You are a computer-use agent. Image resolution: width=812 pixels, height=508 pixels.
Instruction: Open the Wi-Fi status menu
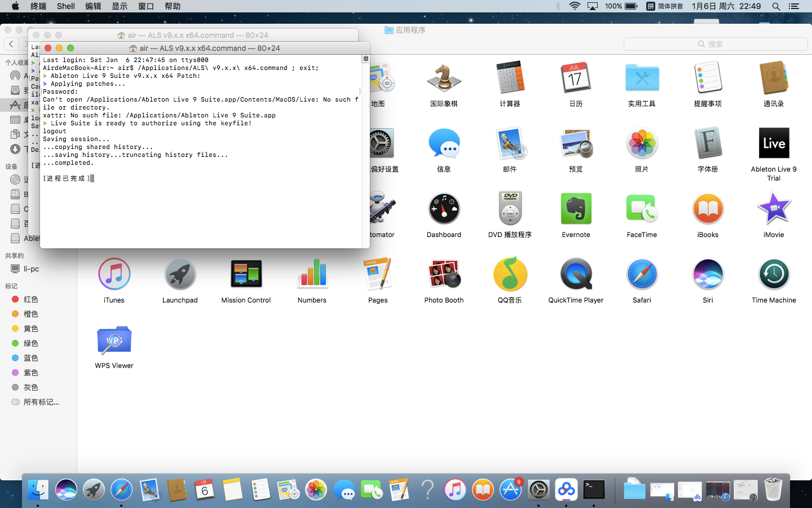[x=575, y=6]
